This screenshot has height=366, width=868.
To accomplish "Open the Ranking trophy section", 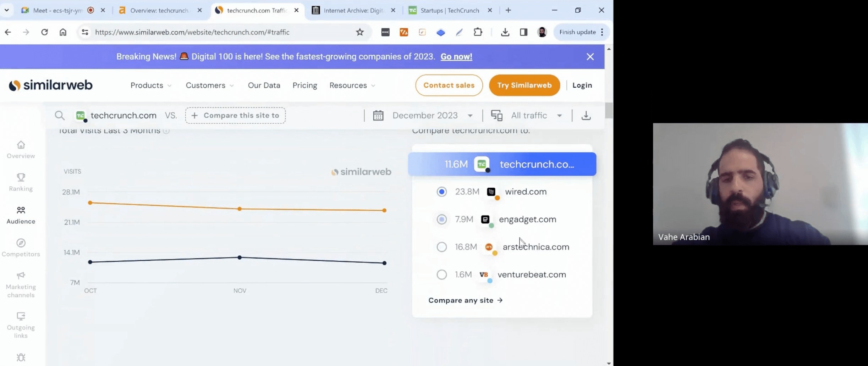I will 21,178.
